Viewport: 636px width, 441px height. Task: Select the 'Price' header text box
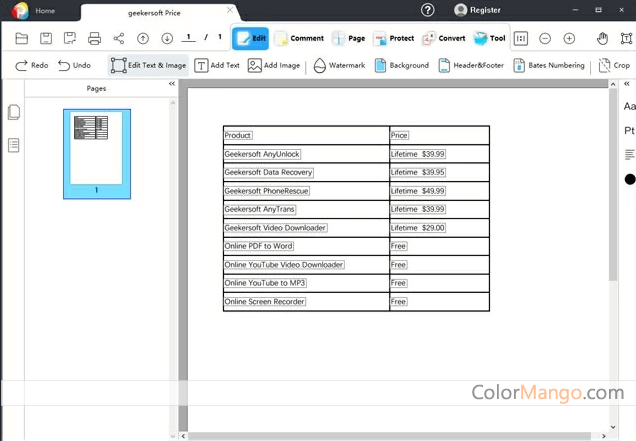399,136
